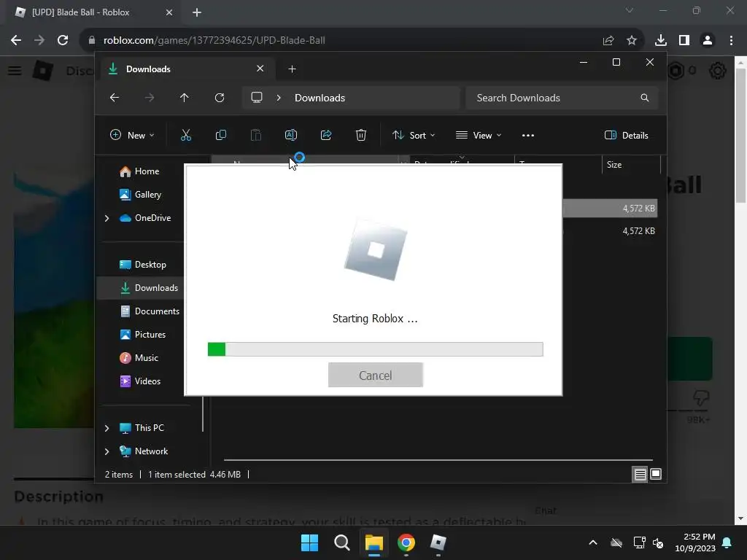Image resolution: width=747 pixels, height=560 pixels.
Task: Click the Roblox loading progress bar
Action: (376, 349)
